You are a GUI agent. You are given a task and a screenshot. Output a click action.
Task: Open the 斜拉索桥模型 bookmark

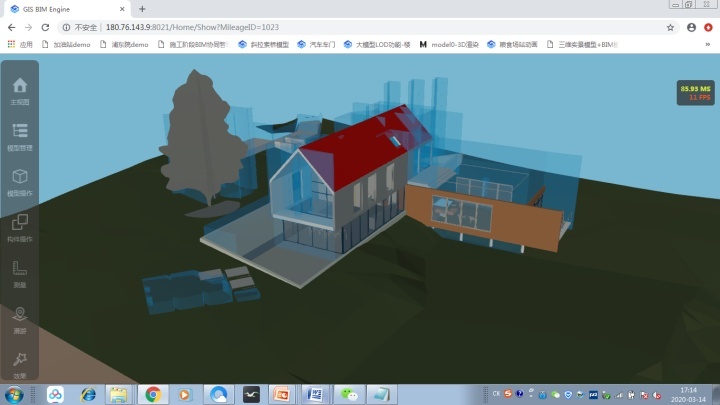(x=264, y=45)
